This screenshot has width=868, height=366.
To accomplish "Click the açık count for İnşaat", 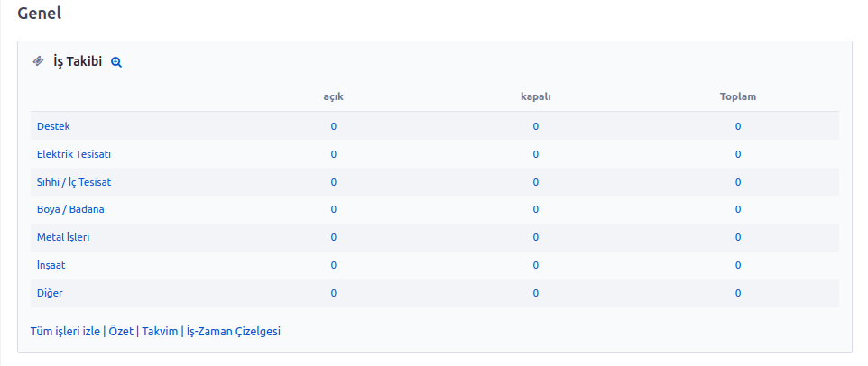I will (x=334, y=265).
